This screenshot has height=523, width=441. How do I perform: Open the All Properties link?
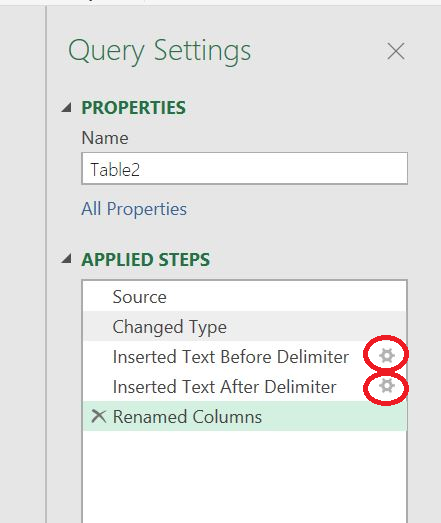coord(134,209)
